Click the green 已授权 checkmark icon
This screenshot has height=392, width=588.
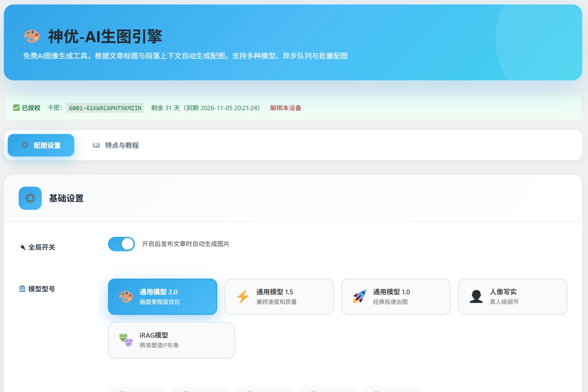(16, 108)
